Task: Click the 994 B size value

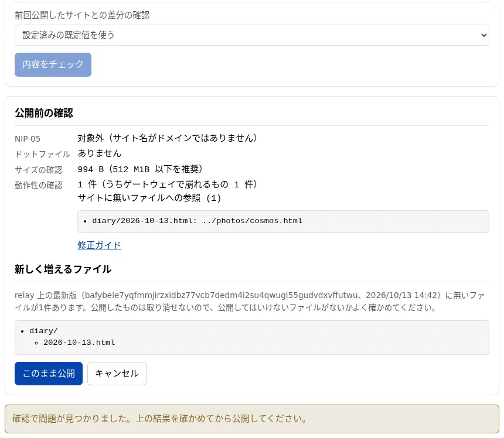Action: pos(140,169)
